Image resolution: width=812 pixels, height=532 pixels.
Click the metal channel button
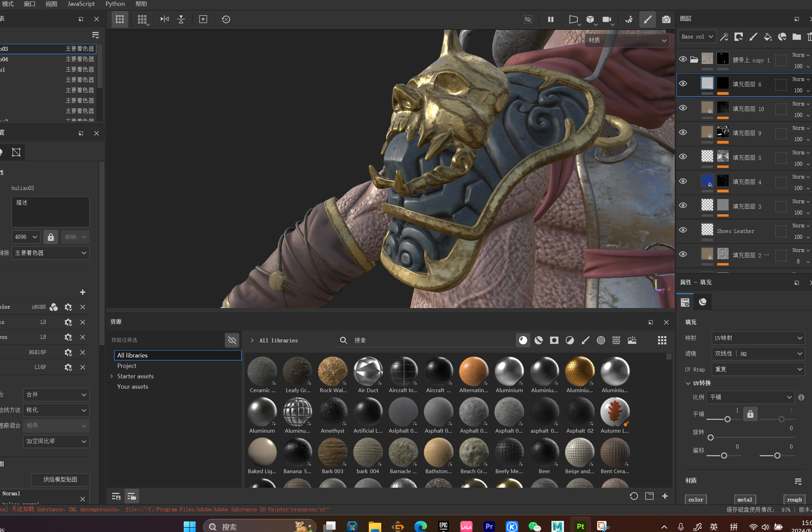(745, 499)
